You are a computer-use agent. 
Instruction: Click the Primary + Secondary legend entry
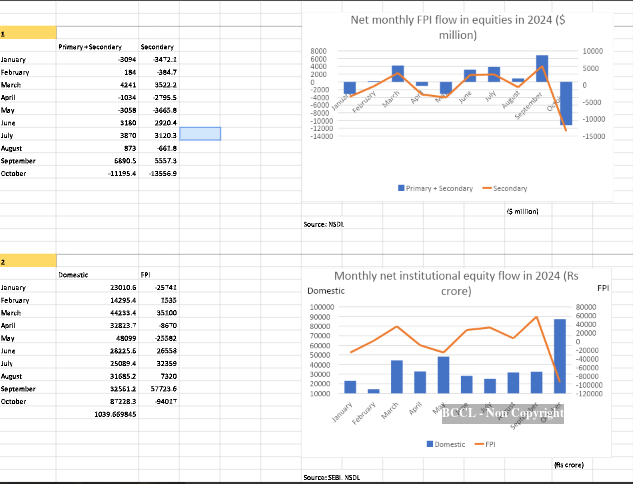pyautogui.click(x=435, y=189)
